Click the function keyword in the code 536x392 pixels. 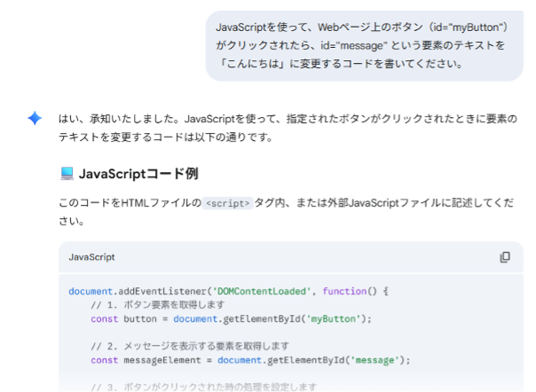(344, 291)
